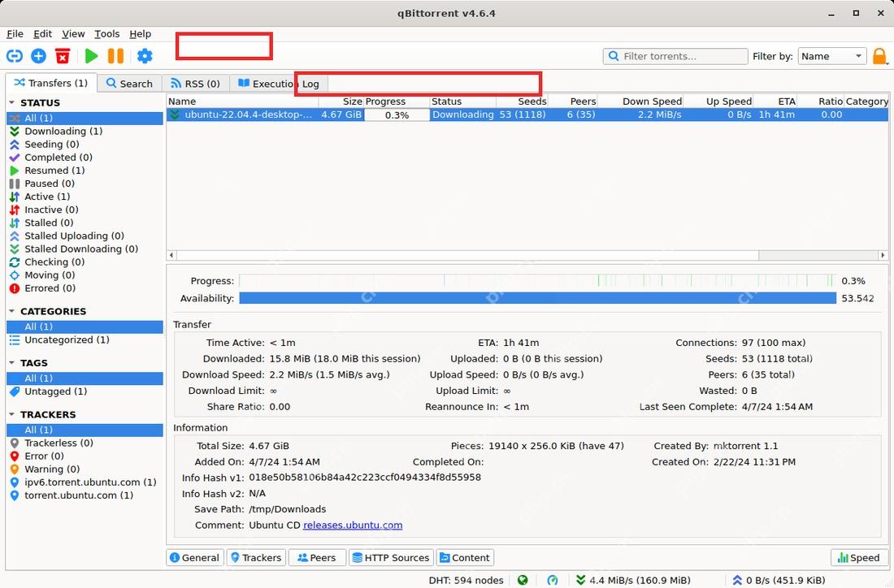This screenshot has height=588, width=894.
Task: Show the HTTP Sources details tab
Action: (x=391, y=558)
